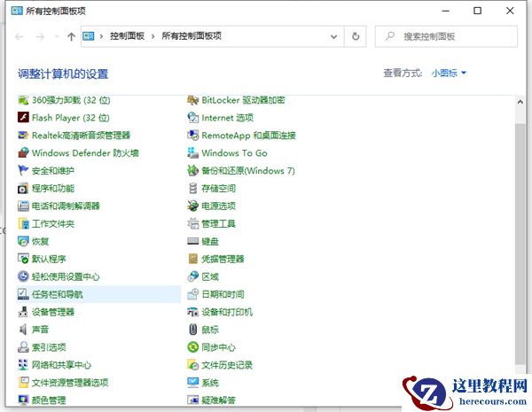Open the Flash Player (32 位) icon
532x412 pixels.
pyautogui.click(x=23, y=118)
